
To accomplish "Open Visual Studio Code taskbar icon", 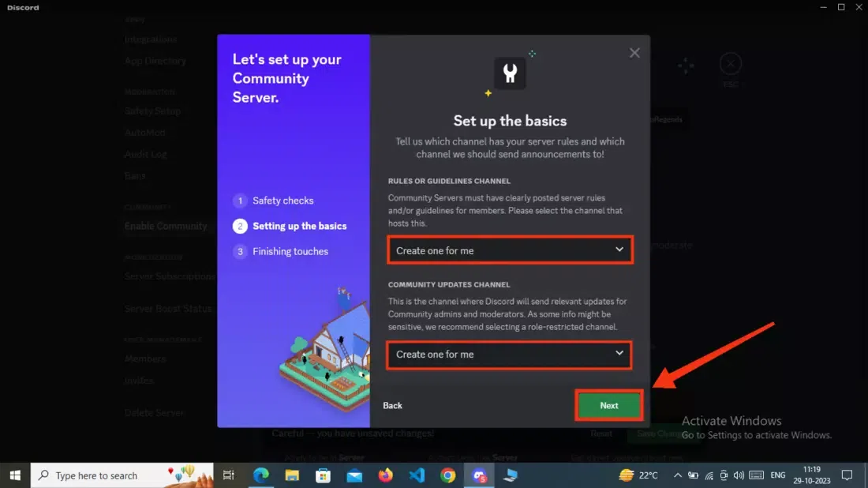I will (417, 475).
